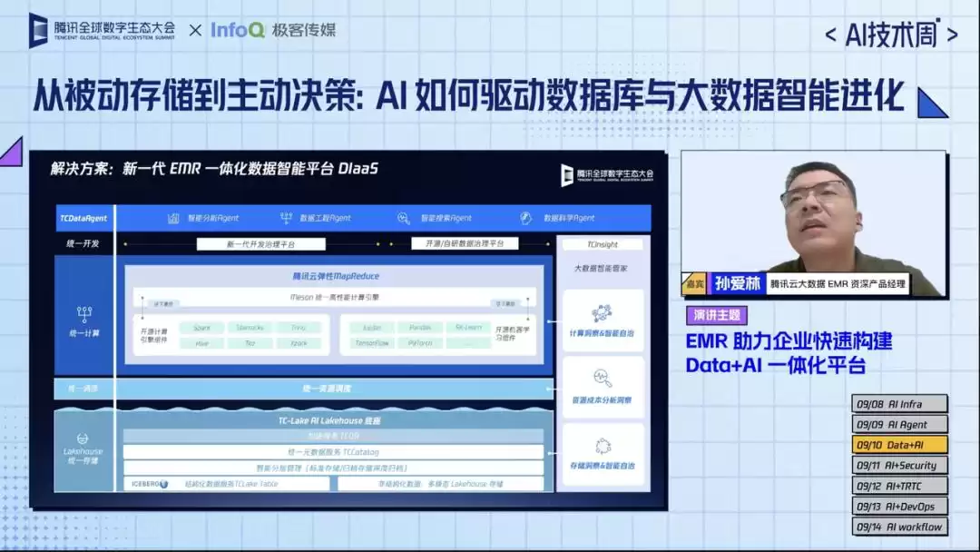The image size is (980, 552).
Task: Click the TensorFlow component chip
Action: tap(372, 343)
